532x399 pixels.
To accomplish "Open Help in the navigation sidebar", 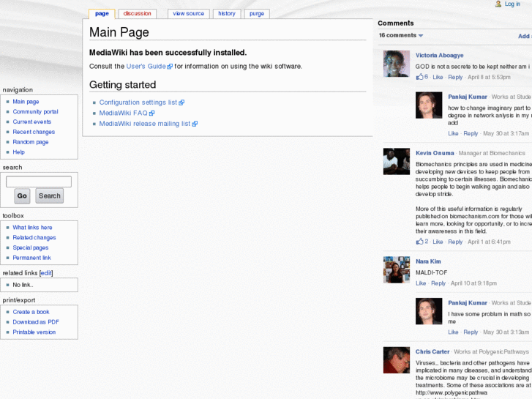I will point(19,152).
